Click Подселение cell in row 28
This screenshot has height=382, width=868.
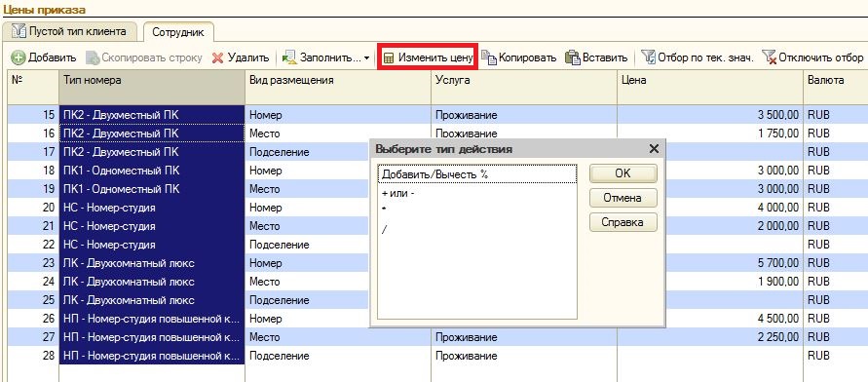click(338, 356)
